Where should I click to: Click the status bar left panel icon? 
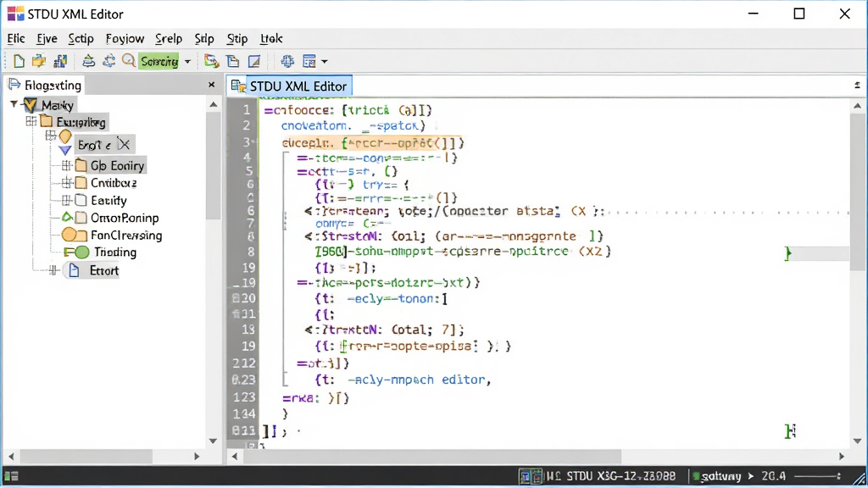(11, 476)
